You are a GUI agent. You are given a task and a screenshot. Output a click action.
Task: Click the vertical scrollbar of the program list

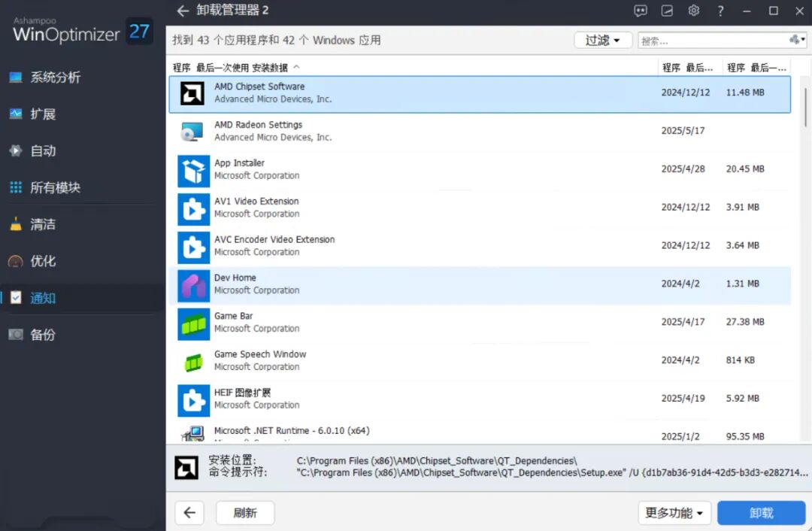click(805, 107)
